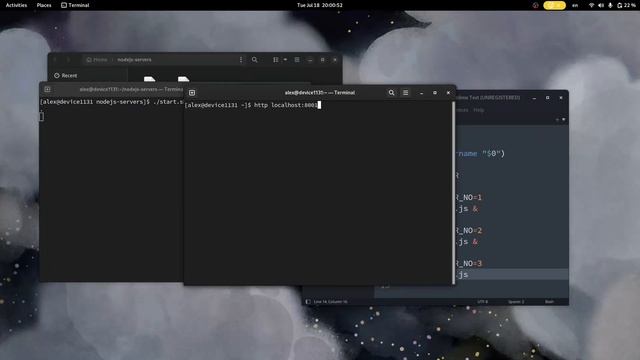Go forward in the Files window
This screenshot has height=360, width=640.
click(x=69, y=60)
